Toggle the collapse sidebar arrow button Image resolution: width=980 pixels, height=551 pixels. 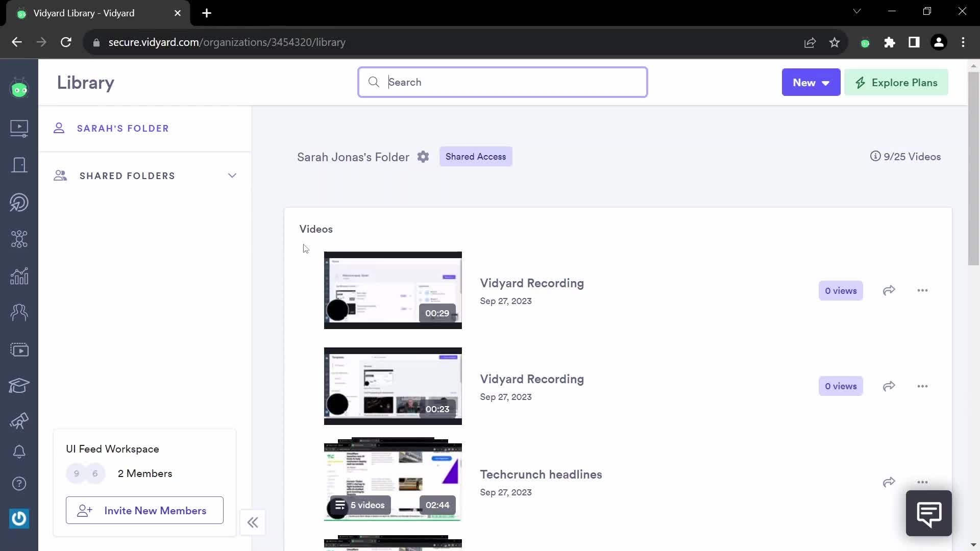click(x=253, y=522)
